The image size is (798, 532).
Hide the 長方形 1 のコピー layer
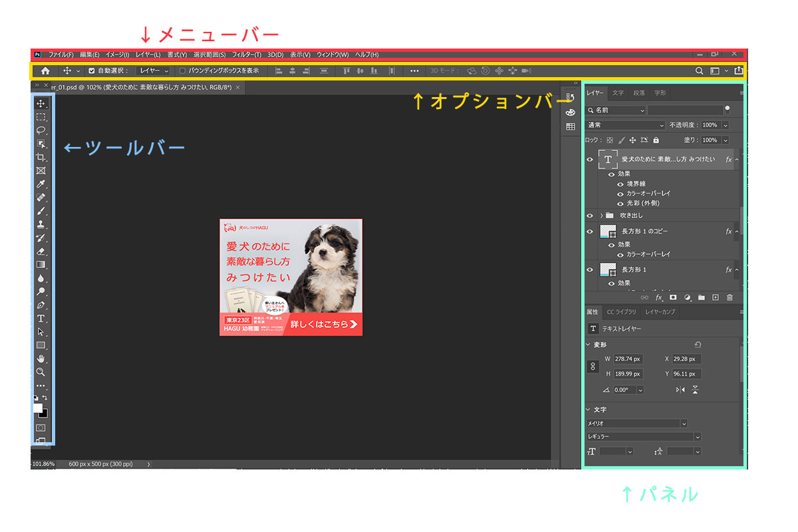tap(589, 231)
